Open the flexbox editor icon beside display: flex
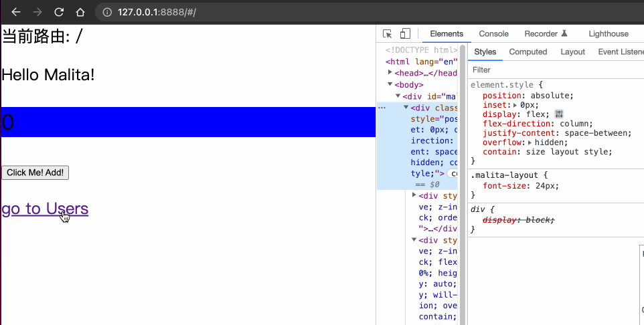Image resolution: width=644 pixels, height=325 pixels. 558,114
